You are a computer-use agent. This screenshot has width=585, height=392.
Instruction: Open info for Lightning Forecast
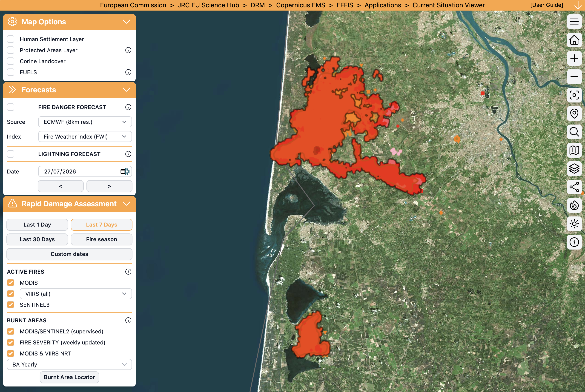[x=128, y=154]
